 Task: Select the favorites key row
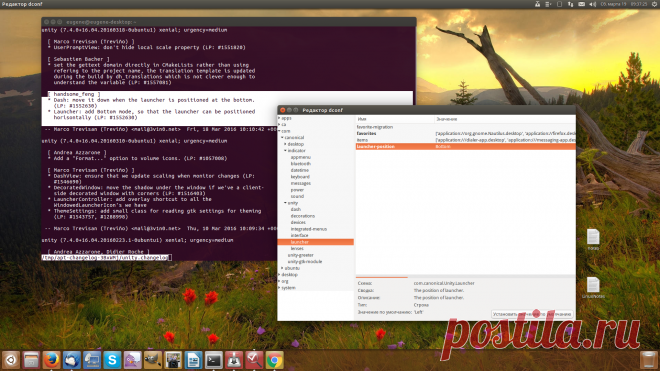pos(466,133)
